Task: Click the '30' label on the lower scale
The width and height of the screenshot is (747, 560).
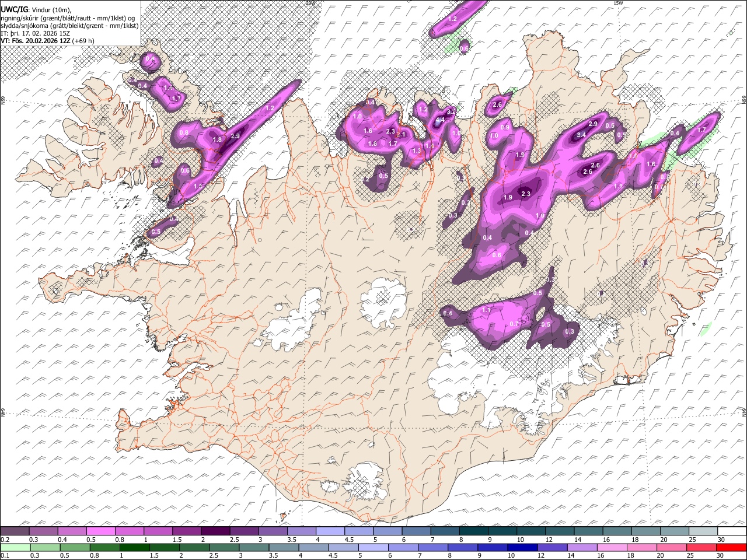Action: (x=721, y=556)
